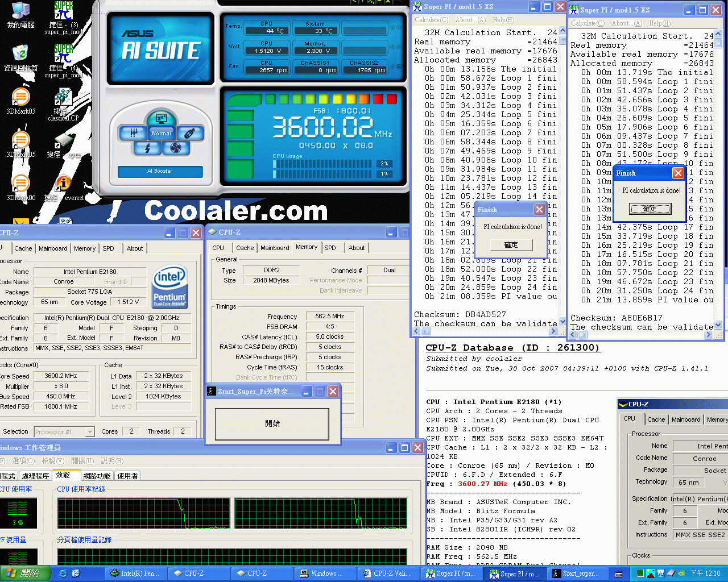Open super_pi_mod (3) shortcut at top
Screen dimensions: 728x582
click(x=64, y=18)
